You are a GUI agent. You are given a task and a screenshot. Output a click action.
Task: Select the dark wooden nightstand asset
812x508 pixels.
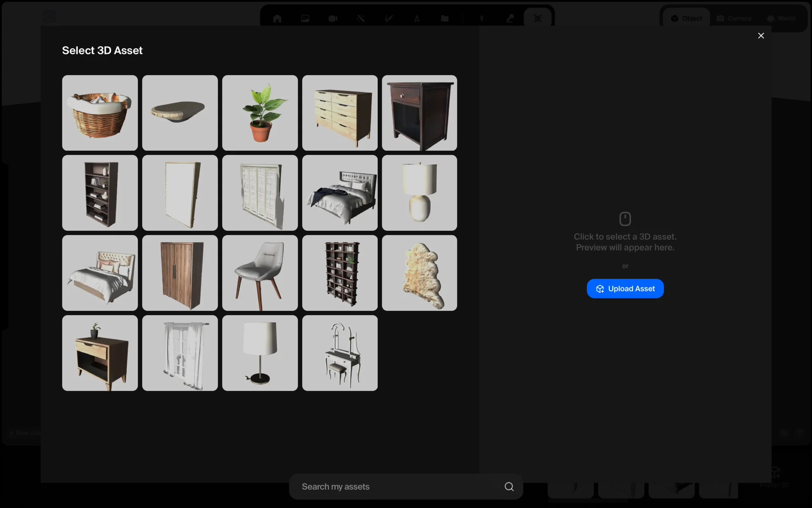(x=419, y=113)
